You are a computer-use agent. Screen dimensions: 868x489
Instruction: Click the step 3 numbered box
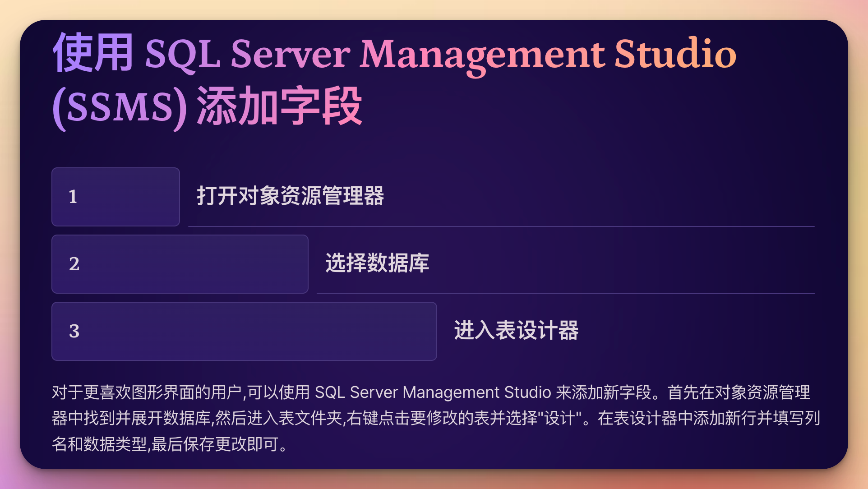point(244,331)
